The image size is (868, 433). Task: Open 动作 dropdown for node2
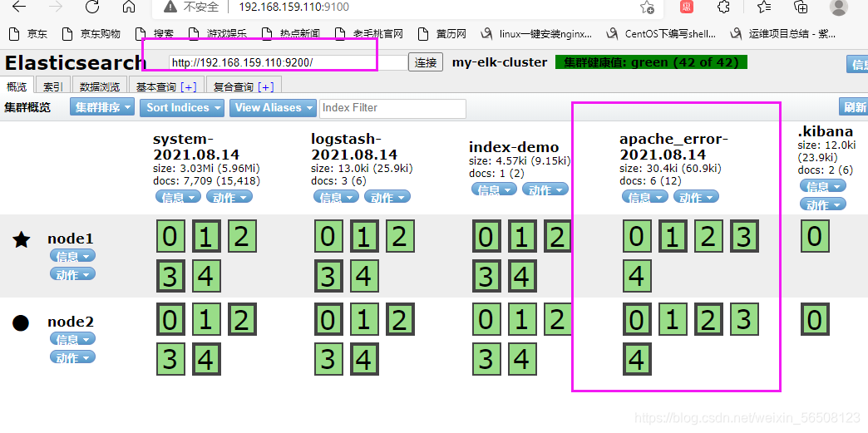click(72, 357)
